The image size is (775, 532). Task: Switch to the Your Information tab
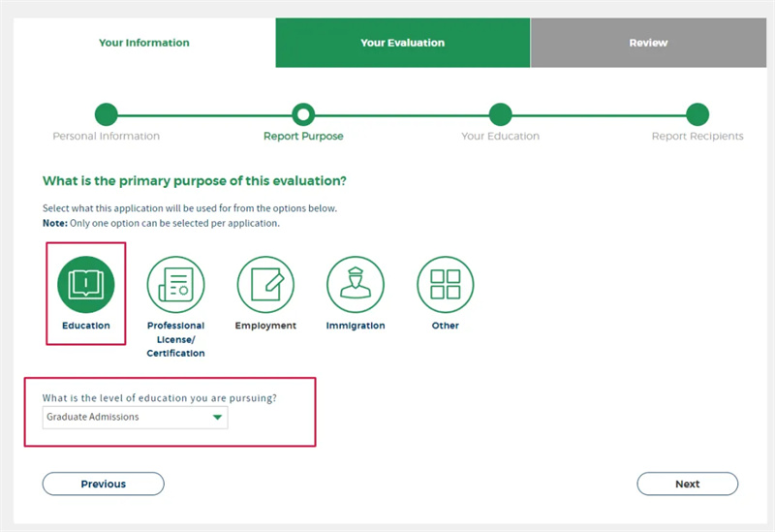144,43
